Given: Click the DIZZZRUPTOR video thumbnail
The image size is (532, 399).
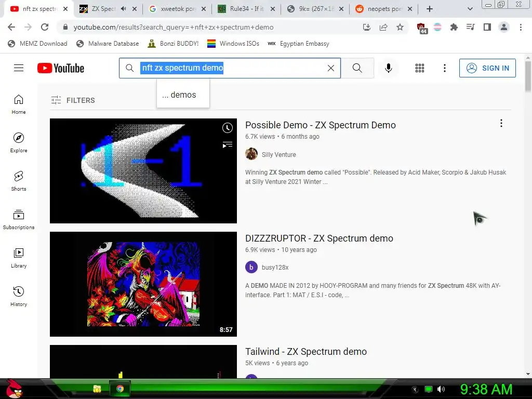Looking at the screenshot, I should 143,284.
